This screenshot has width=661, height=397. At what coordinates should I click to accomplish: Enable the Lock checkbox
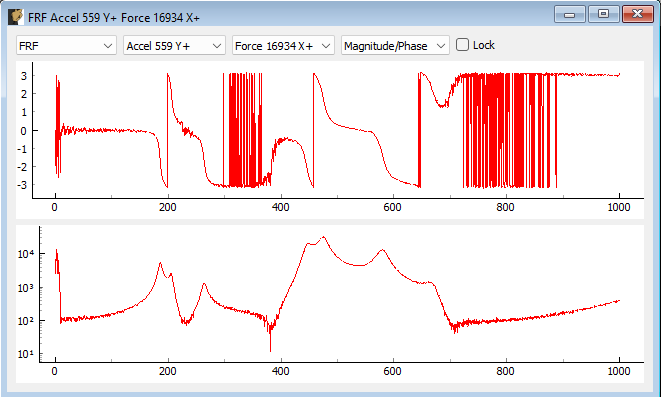point(462,45)
